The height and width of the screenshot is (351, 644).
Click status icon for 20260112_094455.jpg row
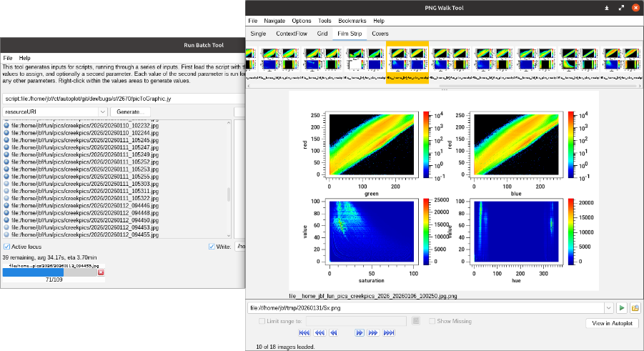tap(6, 234)
